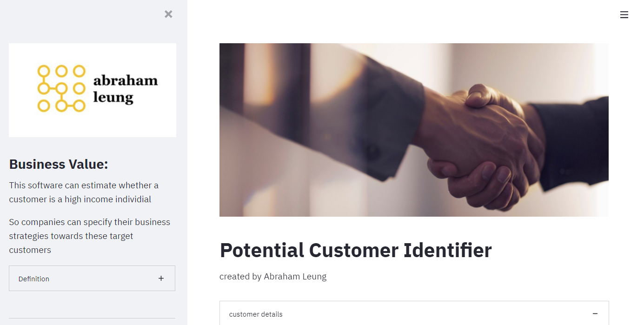Click the Business Value heading

[59, 164]
